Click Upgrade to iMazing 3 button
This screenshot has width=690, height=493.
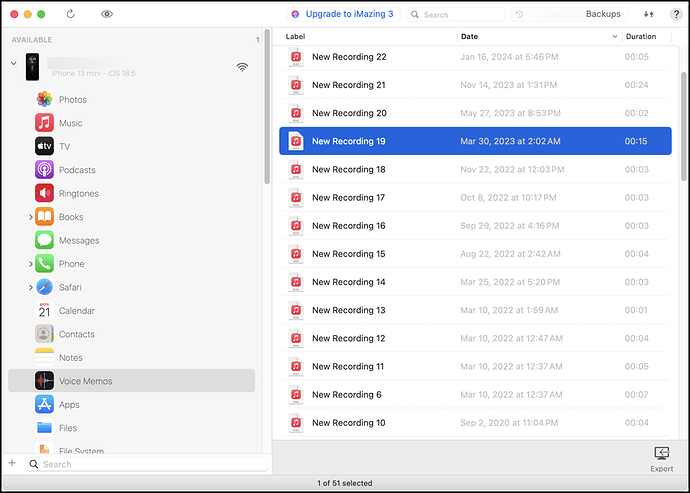[343, 14]
